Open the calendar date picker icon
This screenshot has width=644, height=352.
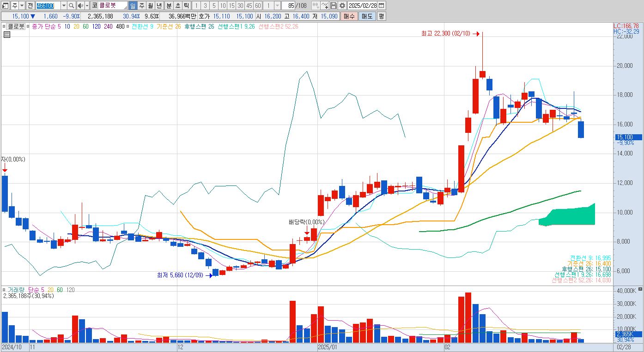click(x=381, y=6)
